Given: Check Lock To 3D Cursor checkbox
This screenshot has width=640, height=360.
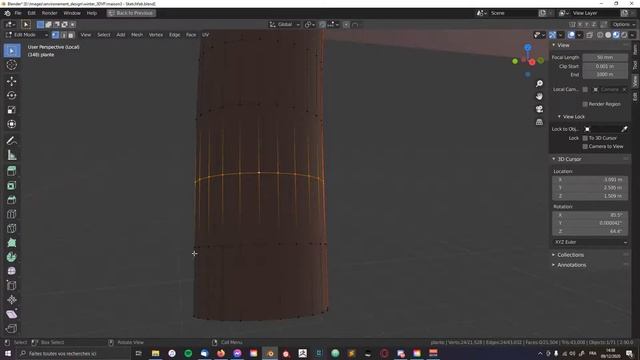Looking at the screenshot, I should (x=585, y=138).
